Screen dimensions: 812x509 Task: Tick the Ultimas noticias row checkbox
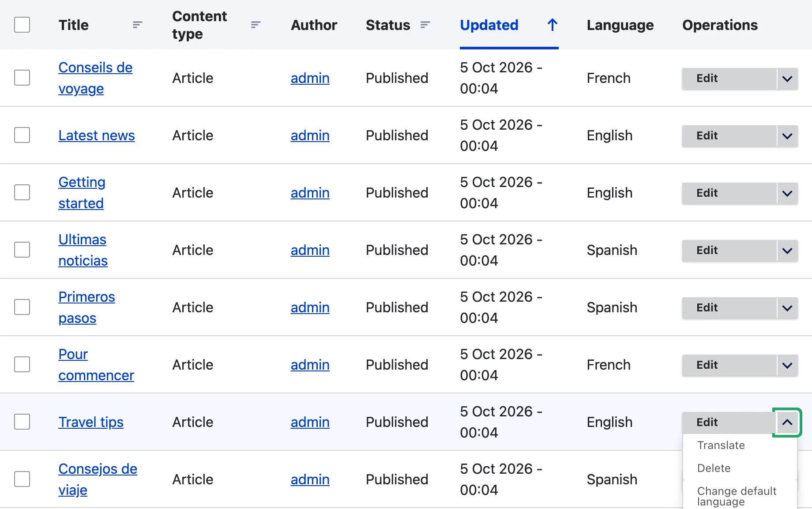(22, 250)
